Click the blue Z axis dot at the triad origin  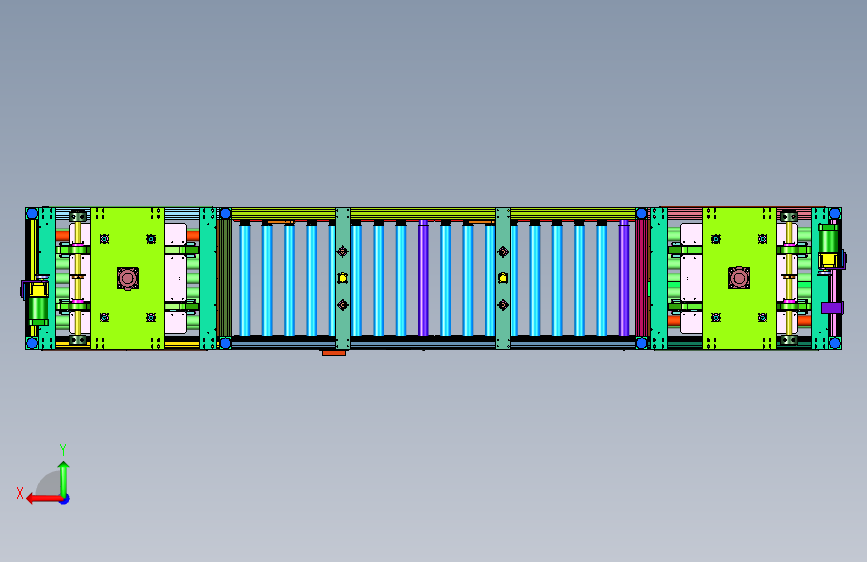(x=65, y=499)
